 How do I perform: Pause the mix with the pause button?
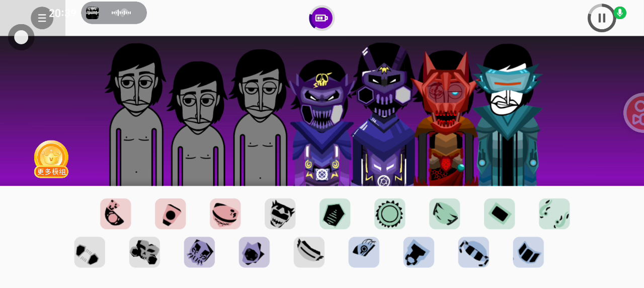click(602, 18)
